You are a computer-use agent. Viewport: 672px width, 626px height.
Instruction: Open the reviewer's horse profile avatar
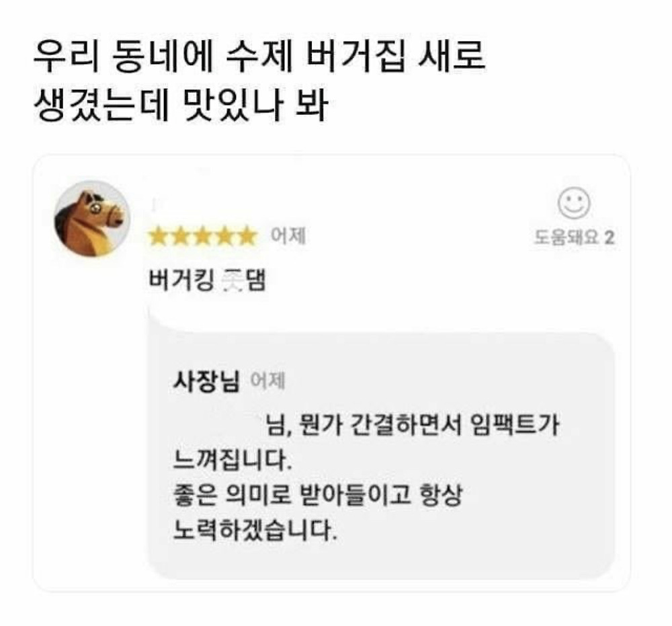[91, 219]
